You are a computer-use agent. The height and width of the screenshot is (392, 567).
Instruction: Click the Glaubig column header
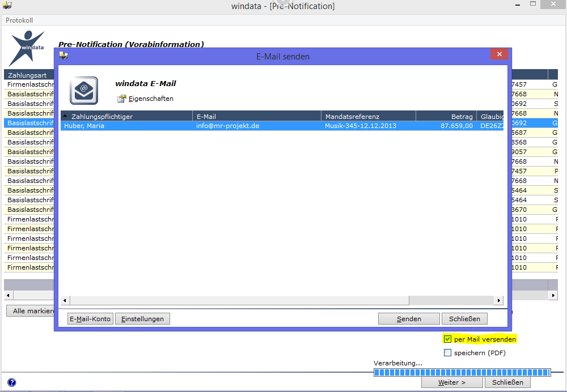490,116
